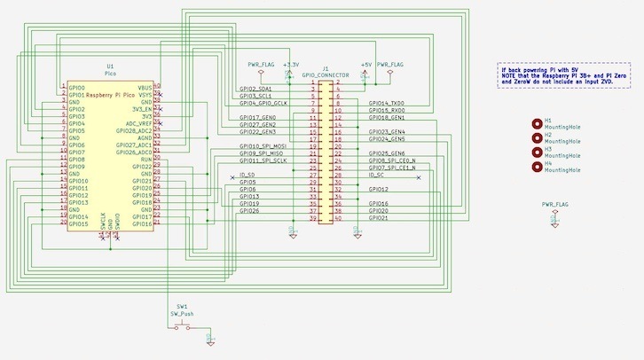Viewport: 644px width, 360px height.
Task: Click the GPIO4_GPIO_GCLK net label
Action: (x=263, y=104)
